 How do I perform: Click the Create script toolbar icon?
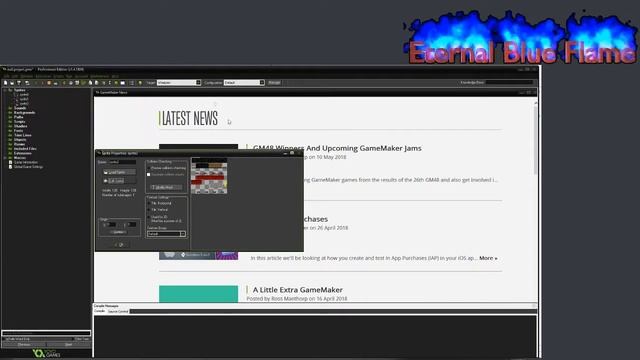pyautogui.click(x=90, y=83)
